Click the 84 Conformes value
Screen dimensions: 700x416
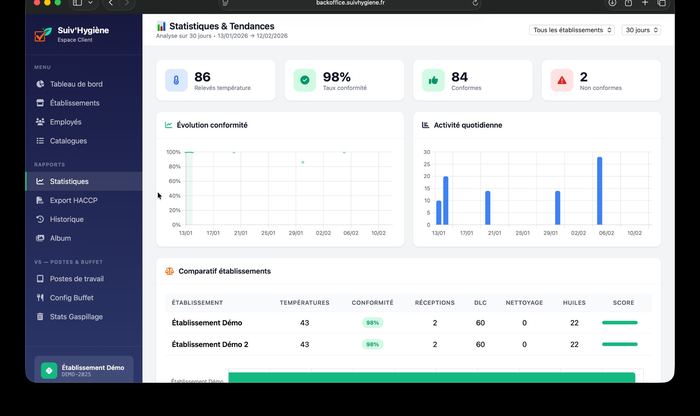click(459, 77)
